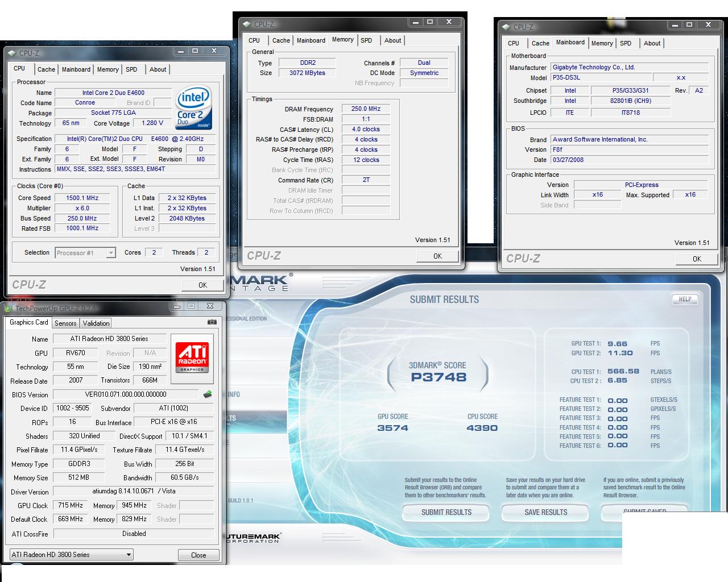Viewport: 728px width, 582px height.
Task: Click the GPU Clock 715 MHz field
Action: tap(71, 505)
